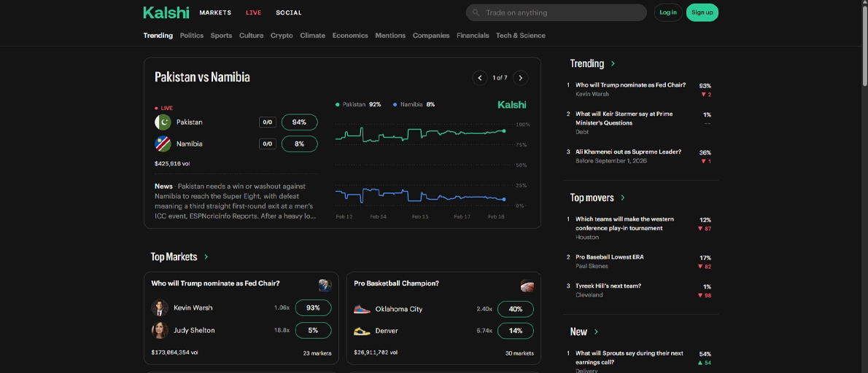
Task: Click the green Pakistan price chart line
Action: tap(421, 134)
